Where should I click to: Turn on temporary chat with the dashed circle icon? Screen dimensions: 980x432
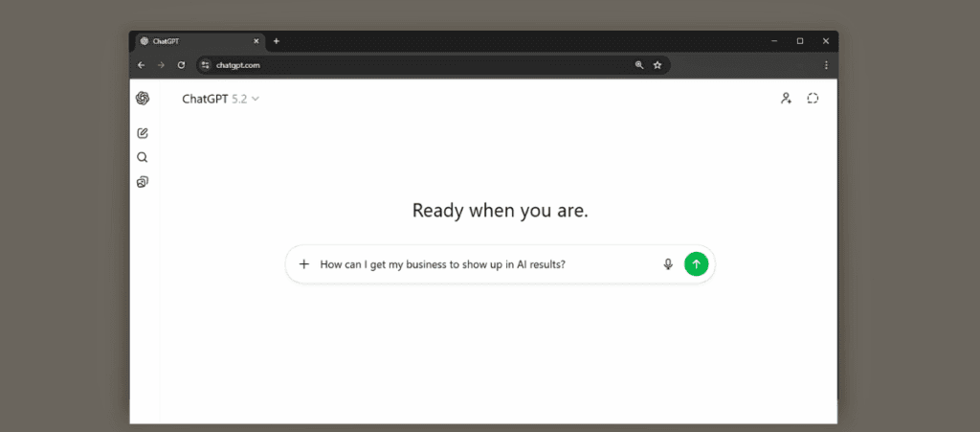[813, 98]
